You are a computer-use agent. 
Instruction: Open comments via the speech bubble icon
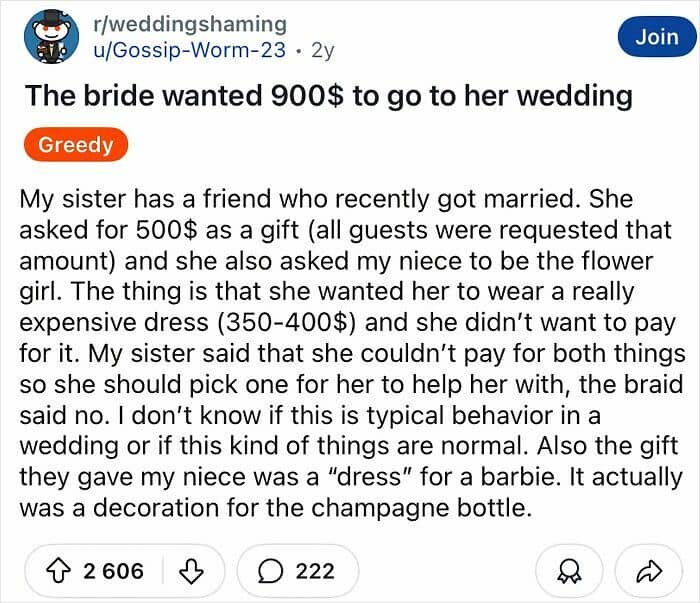click(x=271, y=572)
